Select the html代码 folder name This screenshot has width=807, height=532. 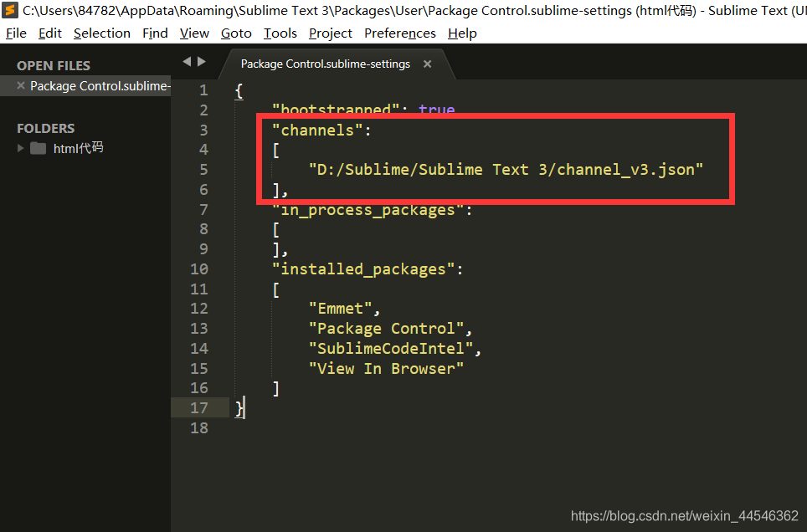coord(78,148)
